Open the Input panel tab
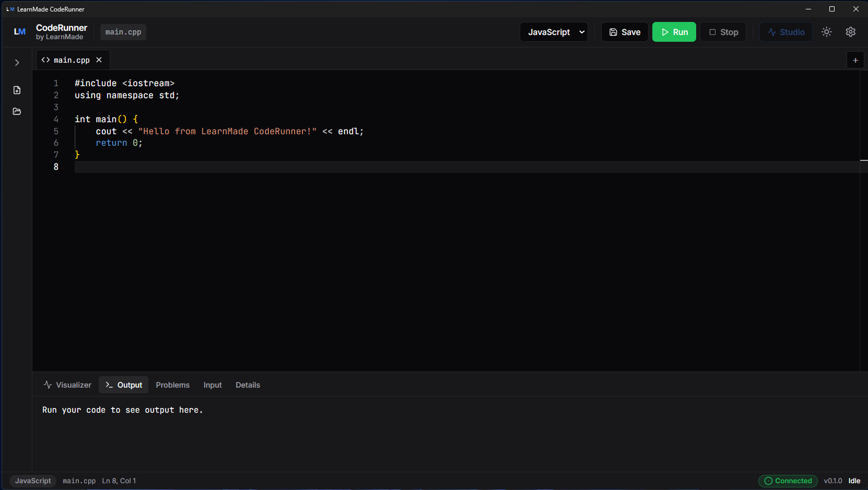The width and height of the screenshot is (868, 490). tap(213, 385)
